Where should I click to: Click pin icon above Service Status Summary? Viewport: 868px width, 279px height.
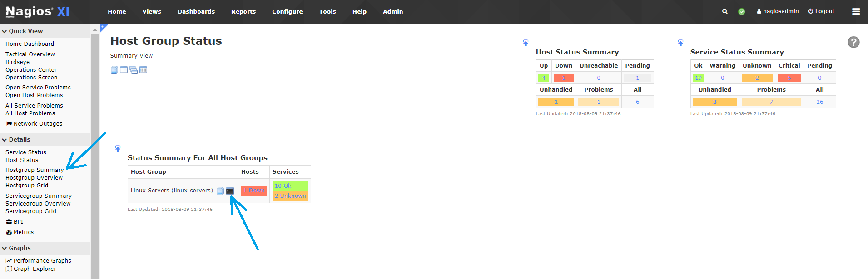(x=680, y=43)
